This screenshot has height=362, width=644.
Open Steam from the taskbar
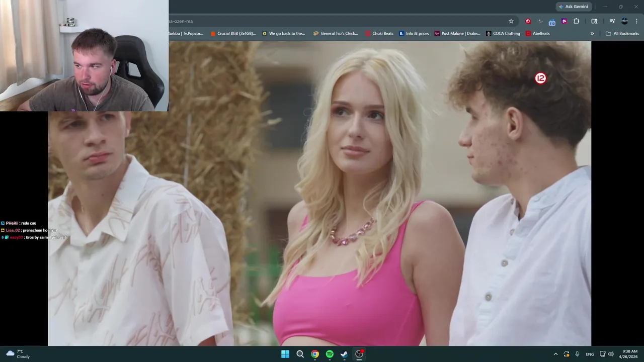344,354
